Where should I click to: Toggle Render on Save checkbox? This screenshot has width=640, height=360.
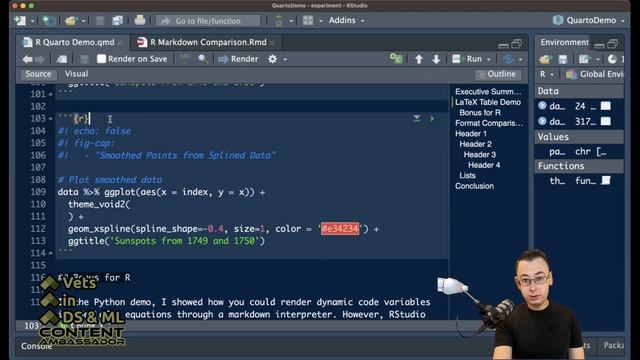click(x=101, y=59)
